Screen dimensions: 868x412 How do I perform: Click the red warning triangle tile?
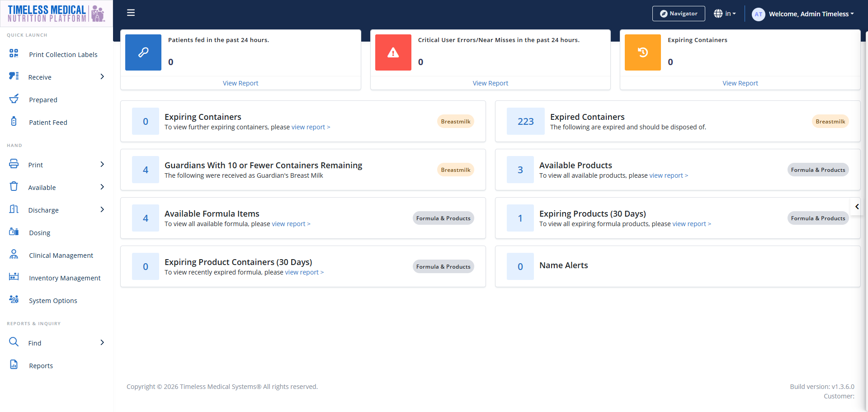pos(393,52)
